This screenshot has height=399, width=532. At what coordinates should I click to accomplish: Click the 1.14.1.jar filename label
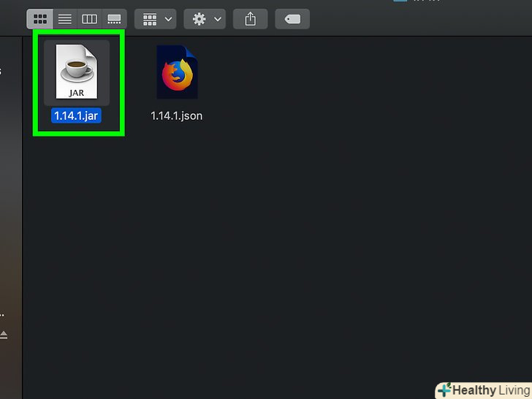(x=76, y=116)
